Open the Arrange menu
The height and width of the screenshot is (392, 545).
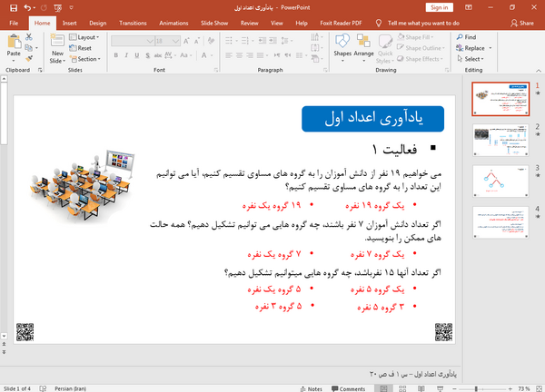click(363, 48)
